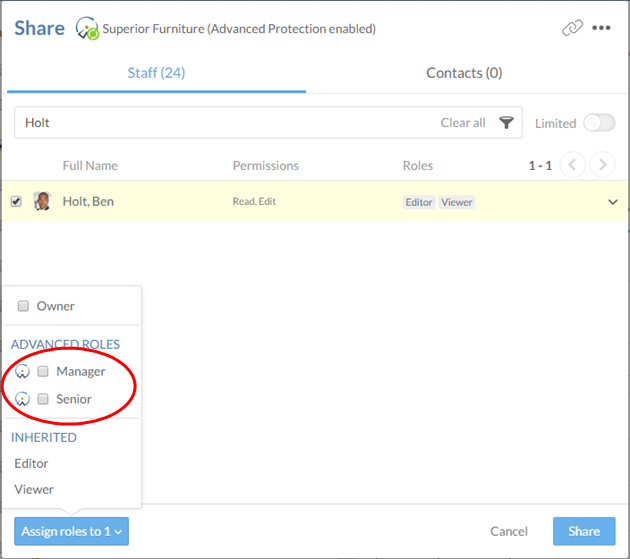Go to previous page of results

pyautogui.click(x=572, y=165)
